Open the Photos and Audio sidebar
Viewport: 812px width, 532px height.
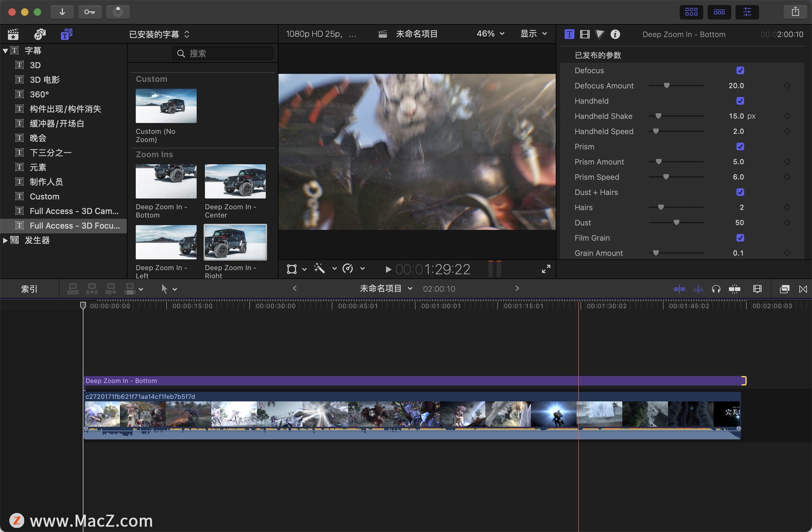click(40, 34)
